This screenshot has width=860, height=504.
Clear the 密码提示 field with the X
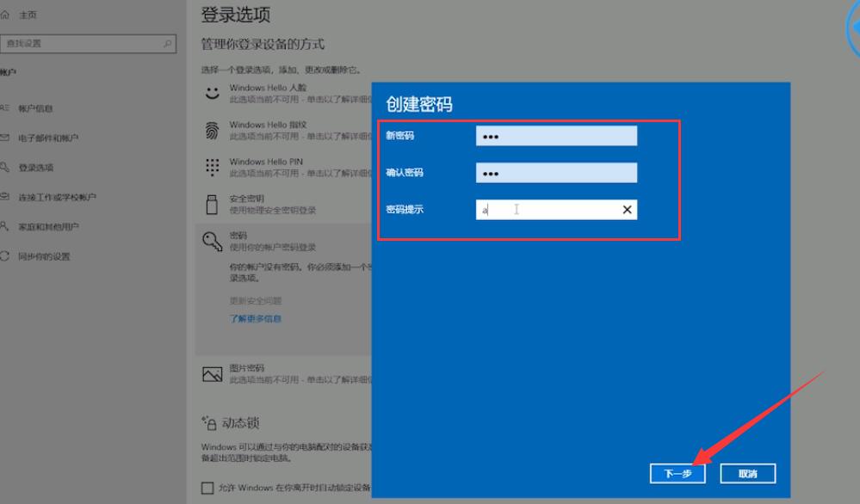(x=627, y=209)
